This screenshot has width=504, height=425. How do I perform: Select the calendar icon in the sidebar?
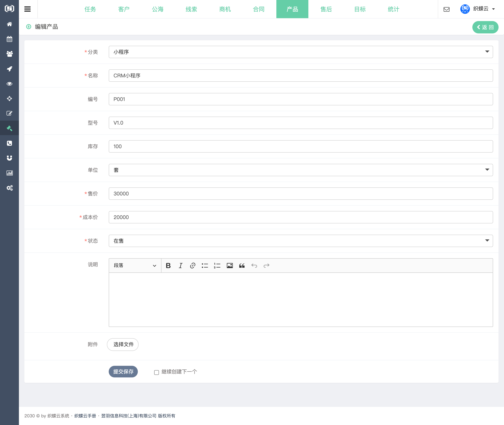9,39
